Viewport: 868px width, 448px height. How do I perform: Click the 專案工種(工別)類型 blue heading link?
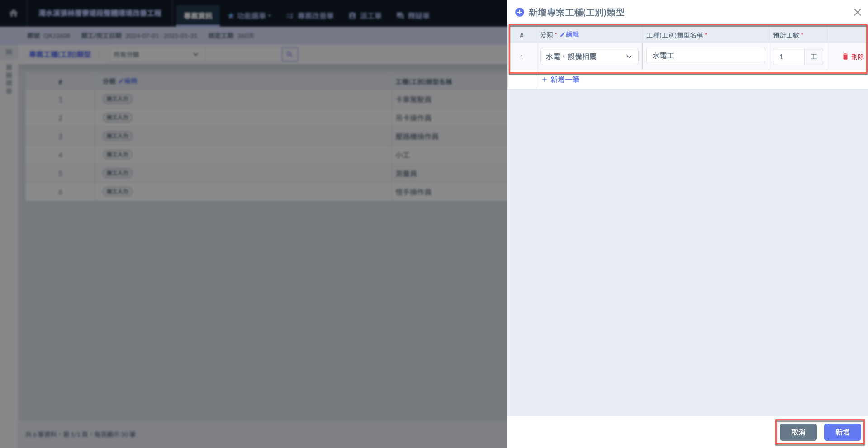(60, 54)
